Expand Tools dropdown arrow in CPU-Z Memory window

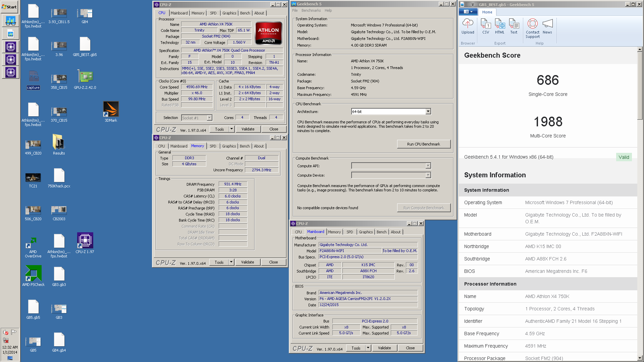click(231, 262)
